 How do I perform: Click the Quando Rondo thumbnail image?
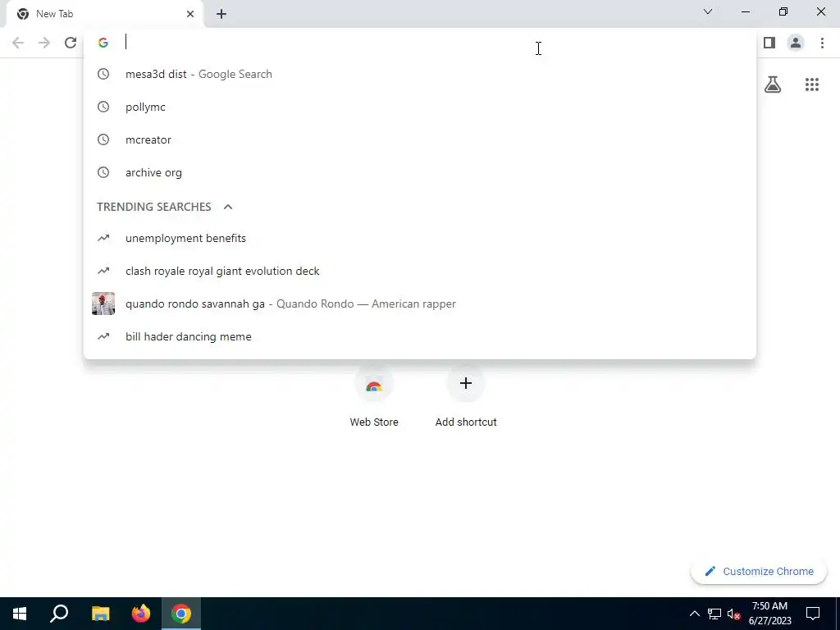[103, 304]
